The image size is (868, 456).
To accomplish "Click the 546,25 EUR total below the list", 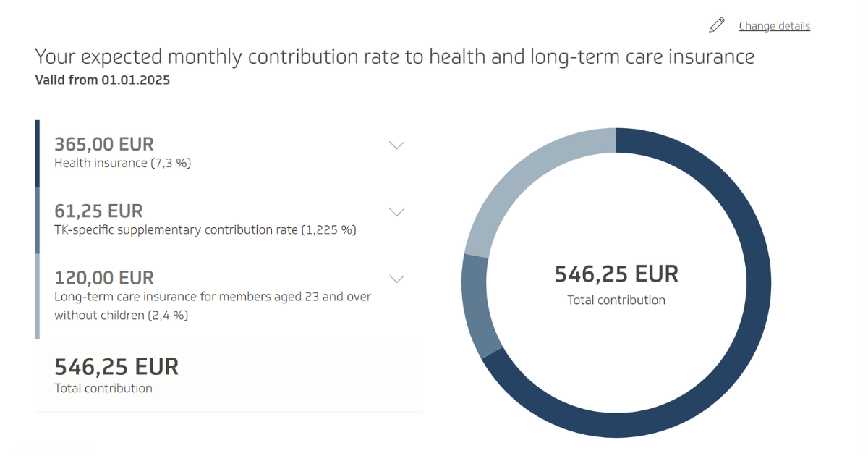I will 116,366.
